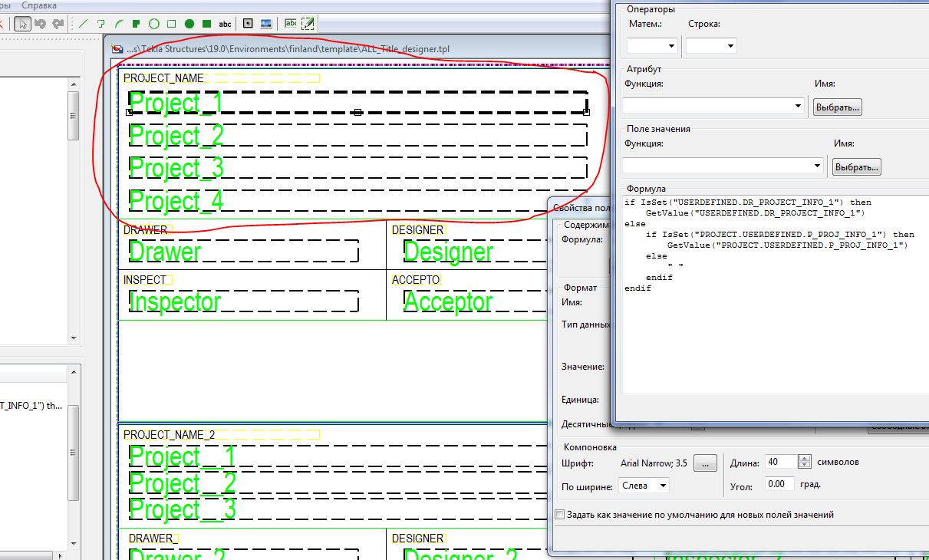Open the Справка menu

point(39,5)
